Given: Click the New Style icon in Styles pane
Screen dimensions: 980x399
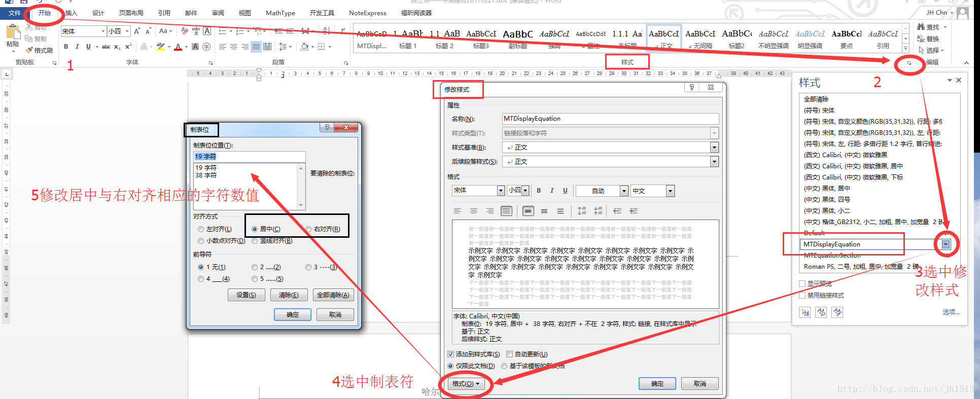Looking at the screenshot, I should coord(805,312).
